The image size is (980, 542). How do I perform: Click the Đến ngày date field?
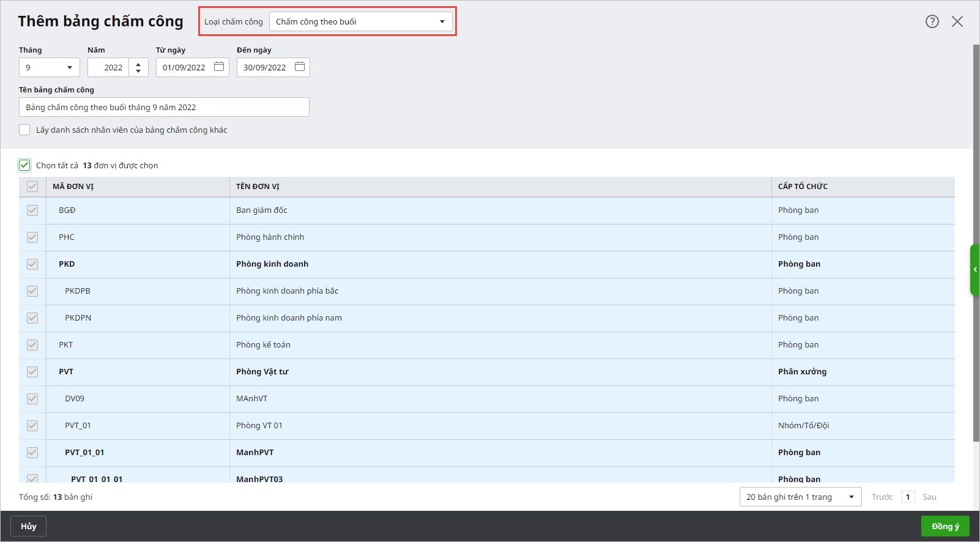click(273, 67)
